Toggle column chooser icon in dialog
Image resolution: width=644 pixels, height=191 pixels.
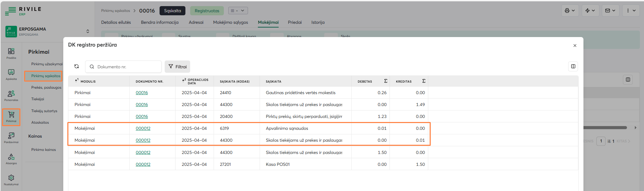[573, 66]
